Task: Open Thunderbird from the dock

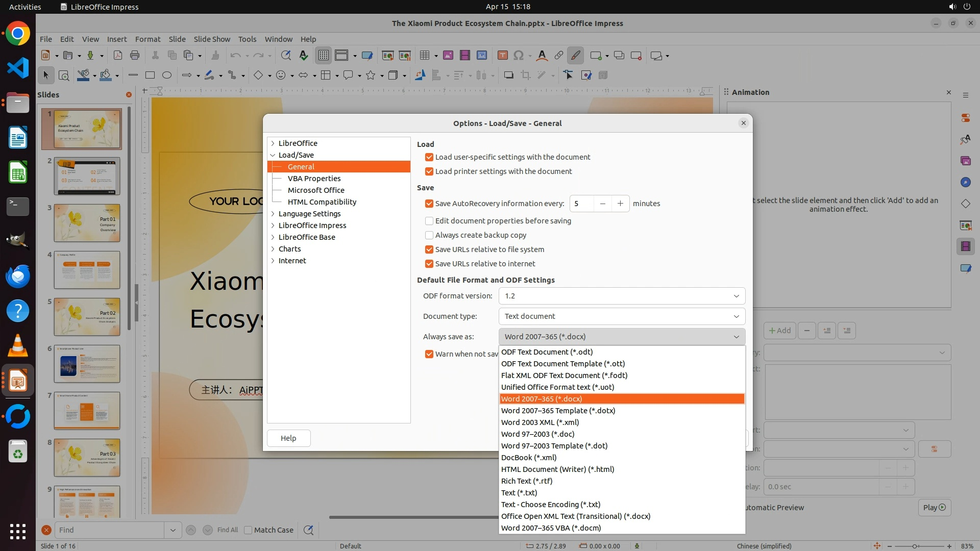Action: pyautogui.click(x=18, y=277)
